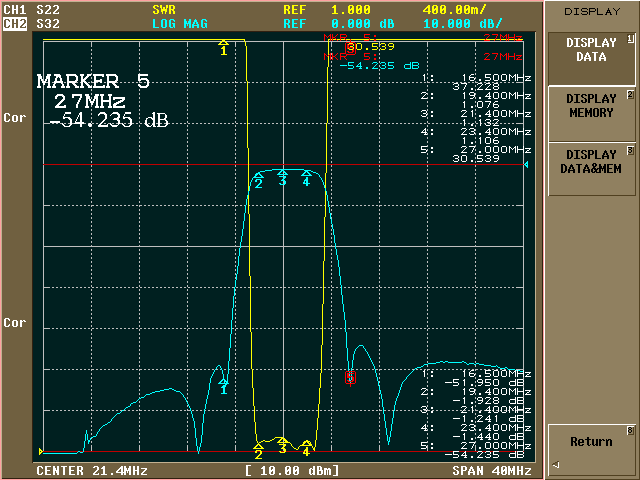The image size is (640, 480).
Task: Click the SPAN 40MHz readout
Action: click(487, 470)
